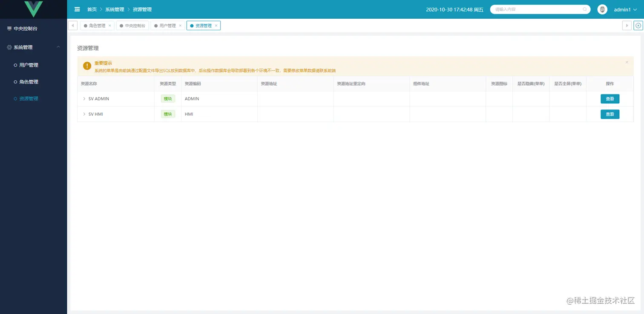644x314 pixels.
Task: Click the 系统管理 gear icon
Action: click(9, 47)
